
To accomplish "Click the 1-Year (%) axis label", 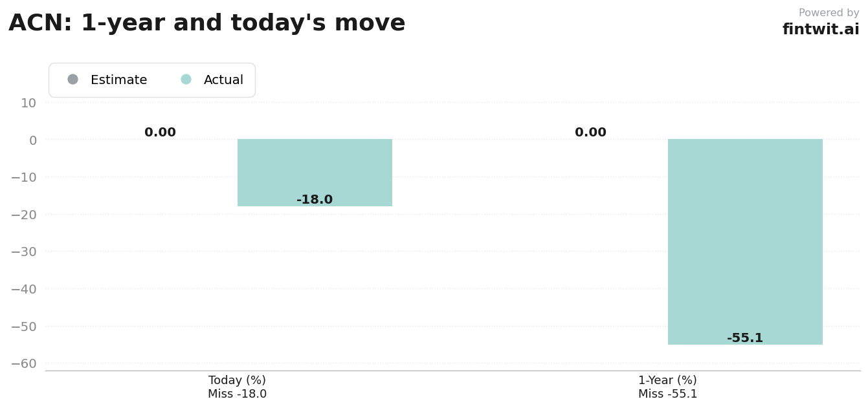I will click(667, 380).
